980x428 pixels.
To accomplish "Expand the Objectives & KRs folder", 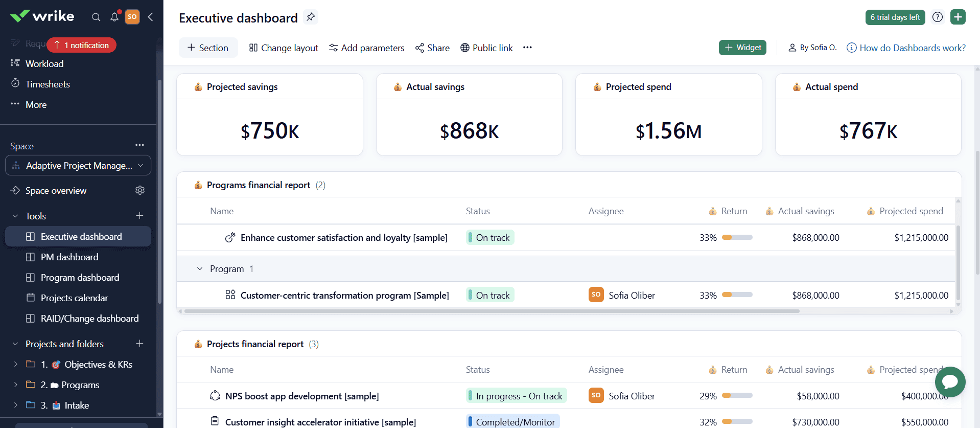I will pyautogui.click(x=15, y=364).
